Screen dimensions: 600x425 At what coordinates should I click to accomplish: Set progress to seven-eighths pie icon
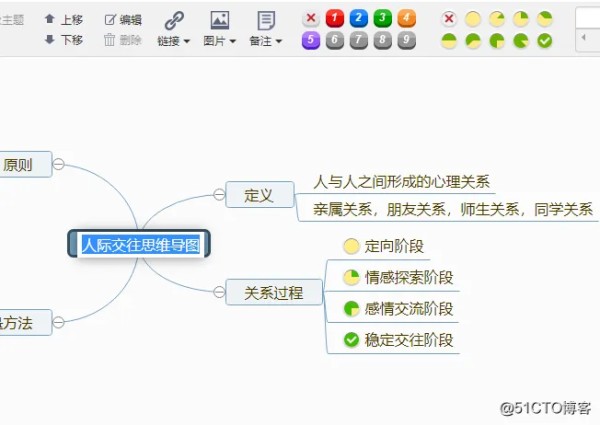(521, 41)
